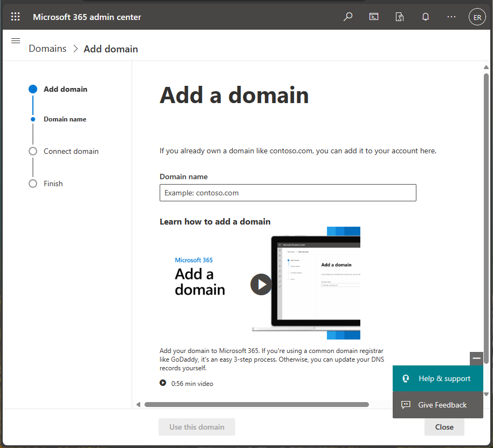Play the Add a domain video
Viewport: 493px width, 448px height.
261,284
